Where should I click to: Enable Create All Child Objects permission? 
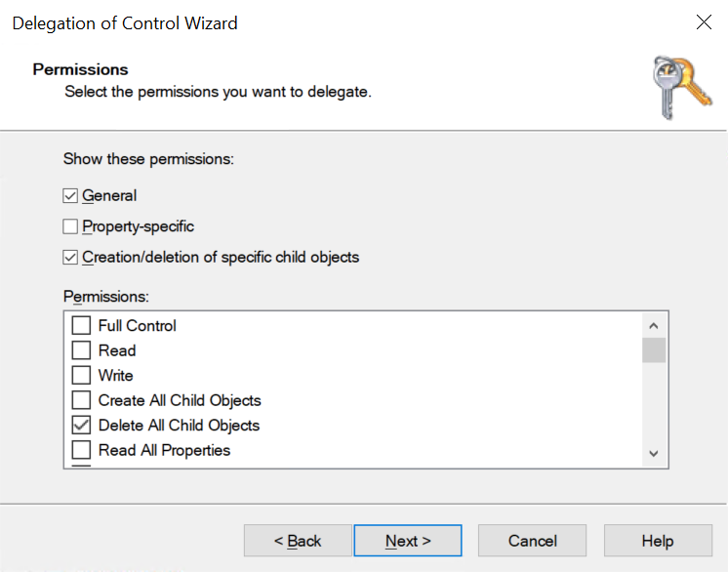coord(81,400)
